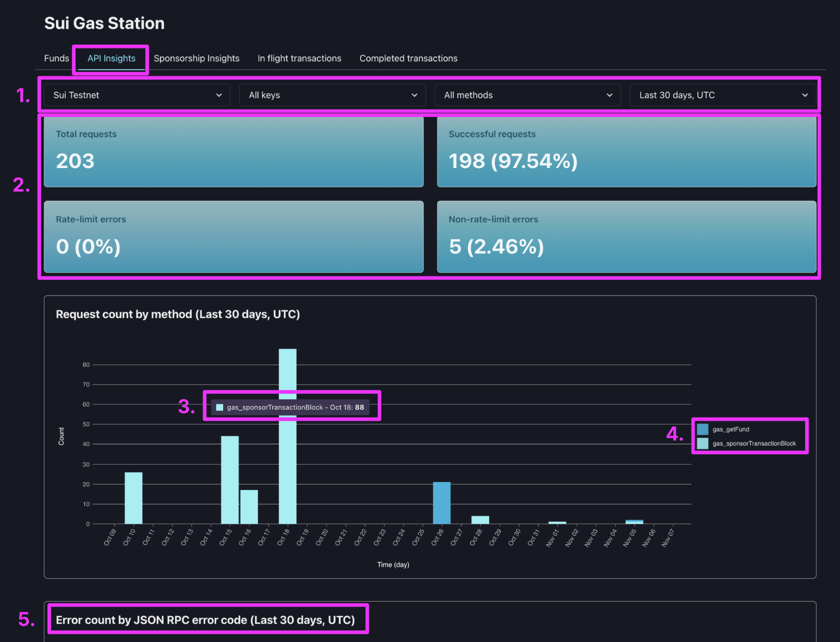
Task: Open the Funds tab
Action: point(57,58)
